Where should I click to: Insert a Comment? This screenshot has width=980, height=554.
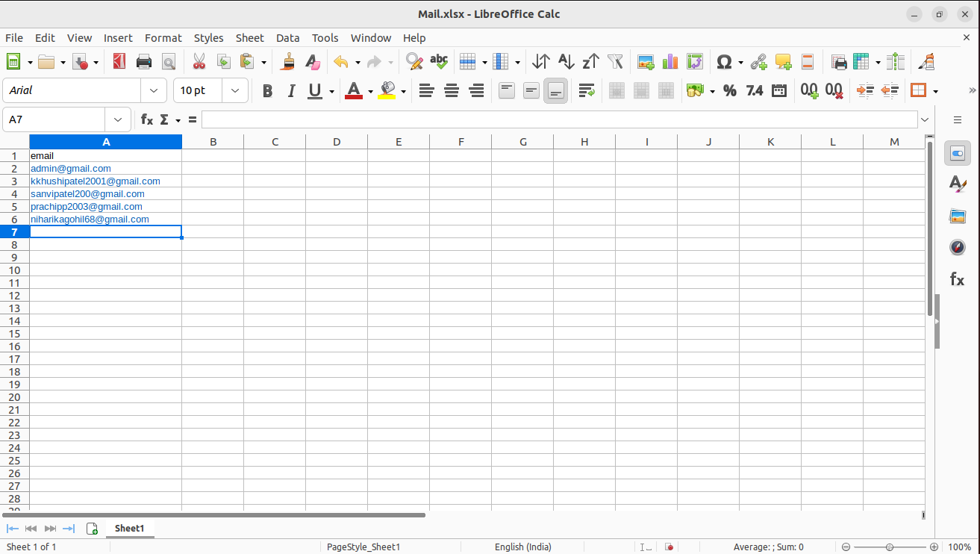click(x=783, y=62)
